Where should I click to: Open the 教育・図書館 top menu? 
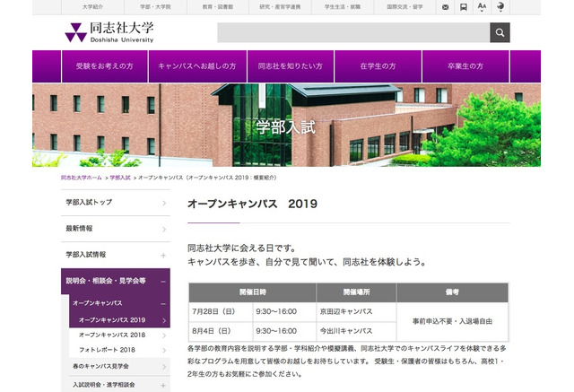pos(218,7)
